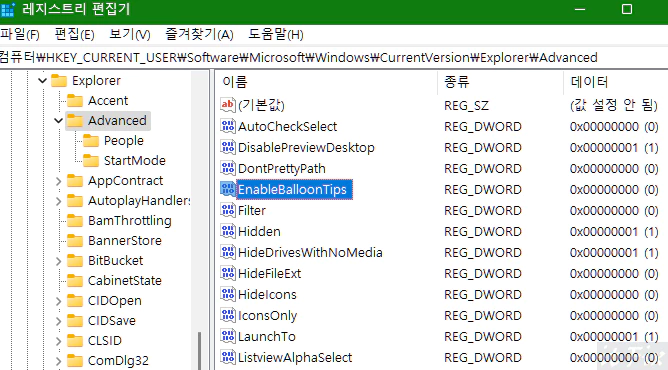
Task: Click the Advanced folder icon
Action: coord(75,120)
